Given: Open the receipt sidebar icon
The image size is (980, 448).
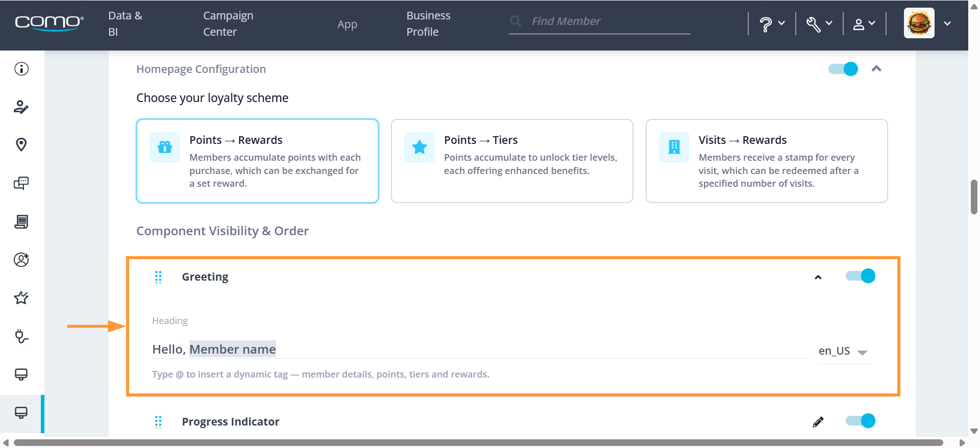Looking at the screenshot, I should pos(21,221).
